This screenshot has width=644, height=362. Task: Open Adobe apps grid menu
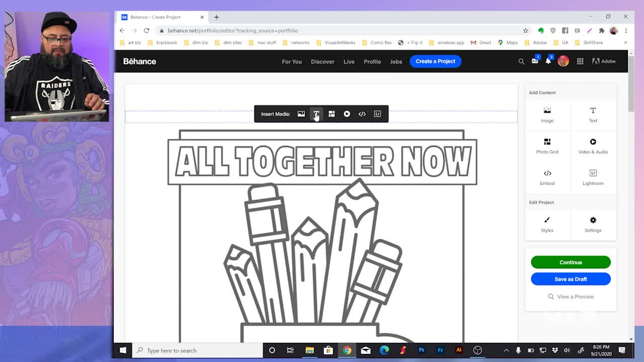coord(580,61)
